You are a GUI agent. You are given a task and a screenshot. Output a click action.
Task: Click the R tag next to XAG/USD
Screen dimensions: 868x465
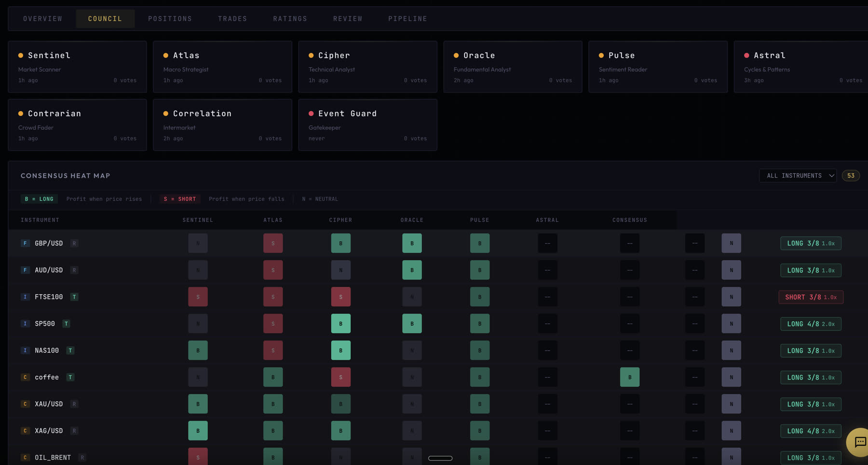(x=74, y=431)
